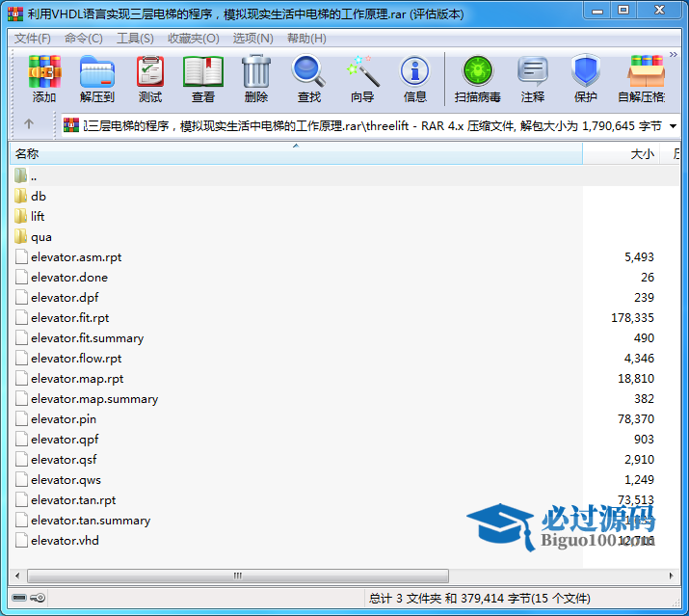Click the size value 178,335

coord(632,317)
